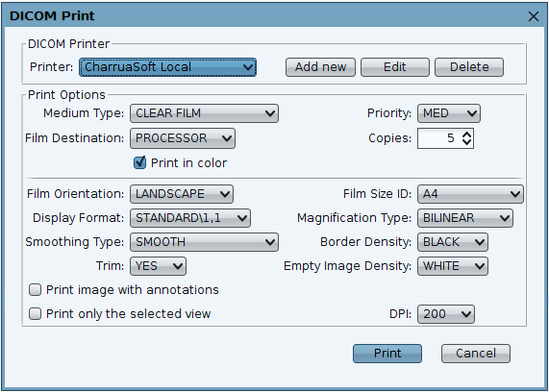Click the Cancel button
Screen dimensions: 549x392
coord(476,354)
